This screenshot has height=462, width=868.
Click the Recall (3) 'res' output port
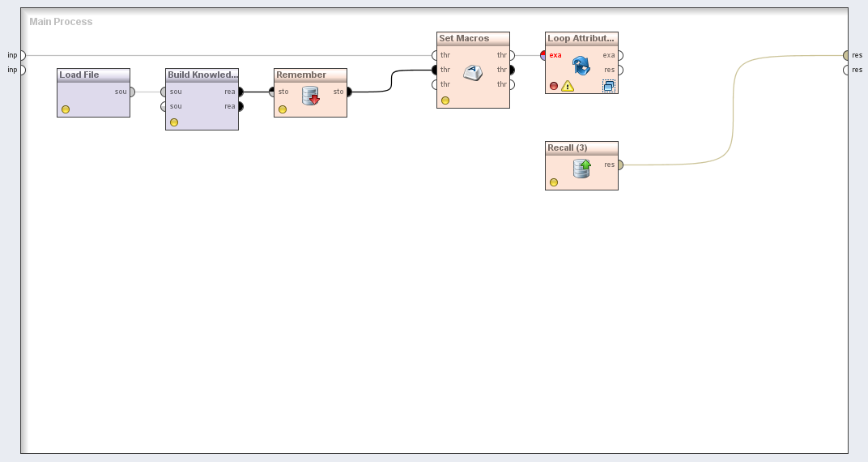pos(620,165)
